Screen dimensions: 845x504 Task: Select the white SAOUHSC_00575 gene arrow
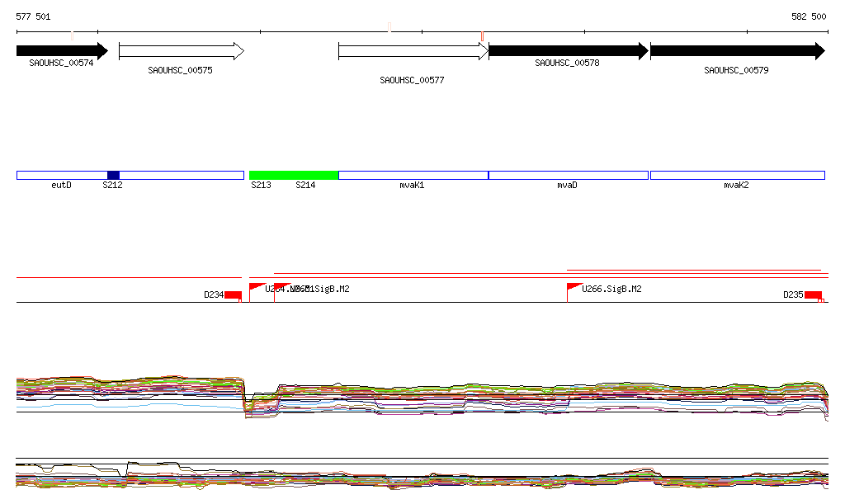click(x=181, y=51)
